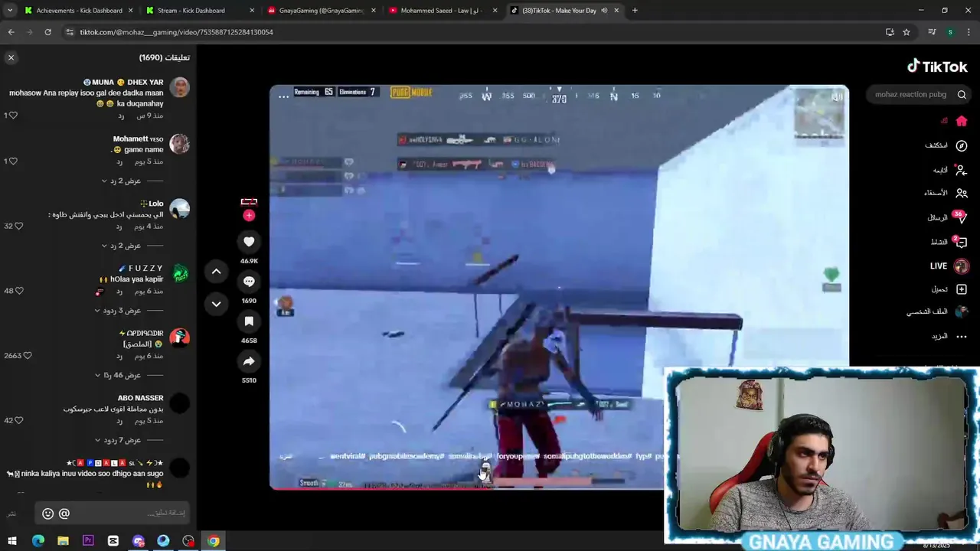
Task: Like the comment with 2663 likes
Action: coord(28,356)
